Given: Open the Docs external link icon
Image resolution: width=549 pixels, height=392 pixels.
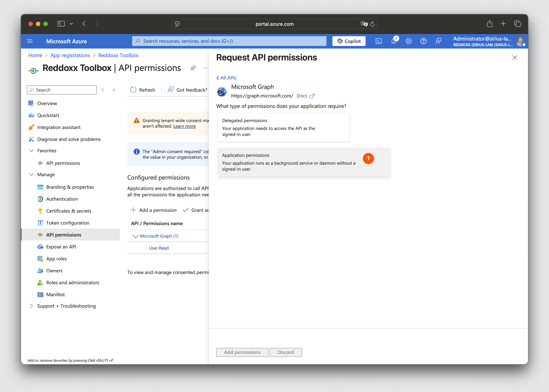Looking at the screenshot, I should [x=312, y=96].
